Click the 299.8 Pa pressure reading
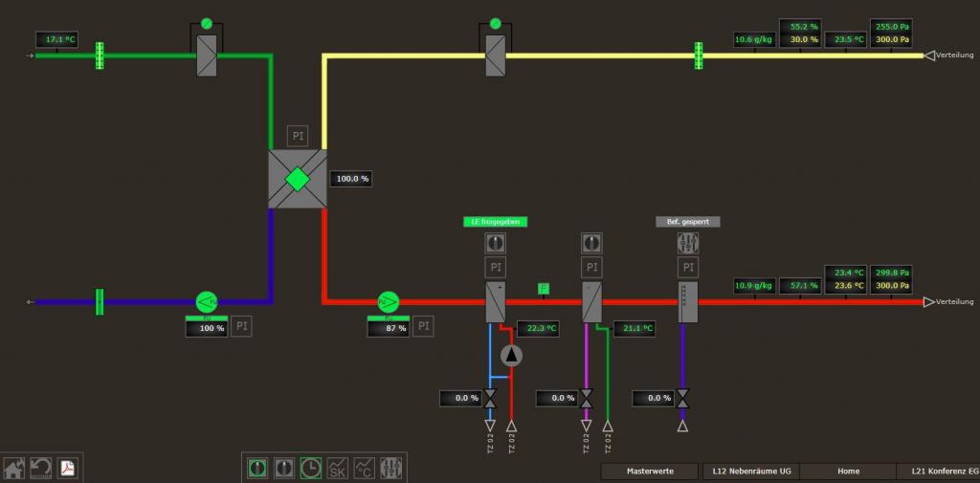This screenshot has width=980, height=483. [x=891, y=273]
